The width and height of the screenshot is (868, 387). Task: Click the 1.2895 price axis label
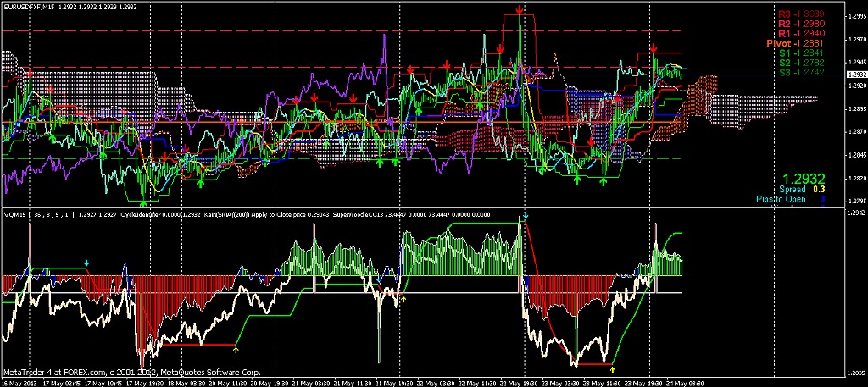(x=857, y=109)
